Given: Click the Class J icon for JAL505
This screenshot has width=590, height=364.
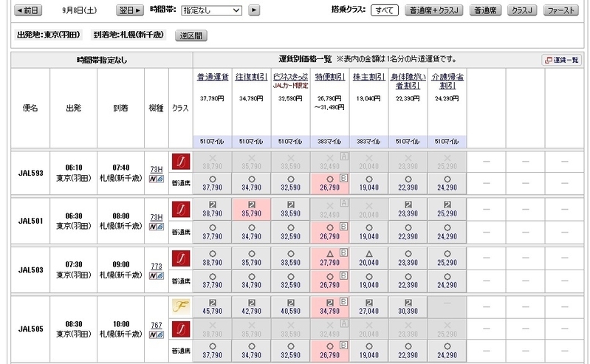Looking at the screenshot, I should click(x=181, y=329).
